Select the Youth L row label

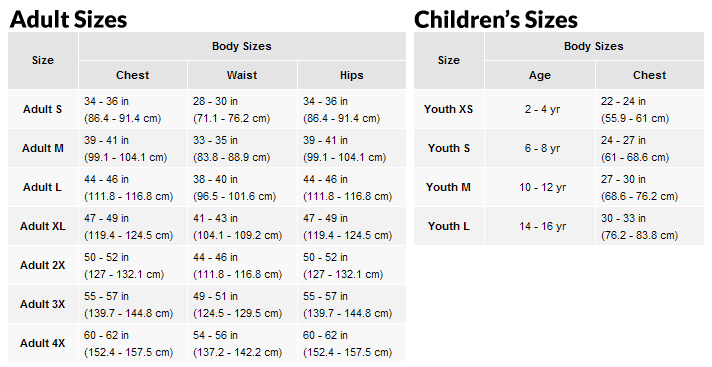click(449, 227)
